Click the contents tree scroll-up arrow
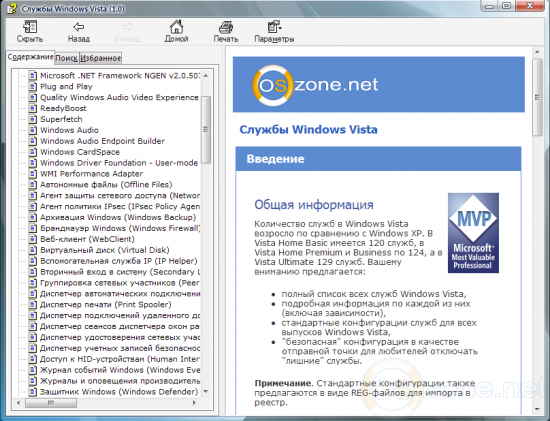This screenshot has height=421, width=550. 206,75
